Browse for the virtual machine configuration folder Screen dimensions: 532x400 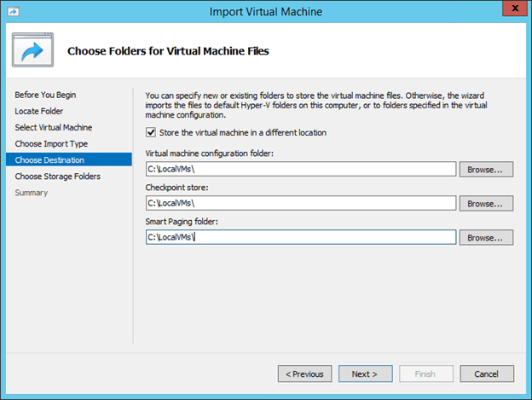[486, 169]
